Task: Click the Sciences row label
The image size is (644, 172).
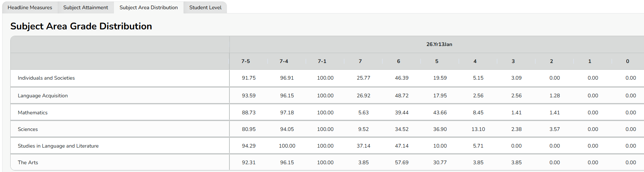Action: 28,129
